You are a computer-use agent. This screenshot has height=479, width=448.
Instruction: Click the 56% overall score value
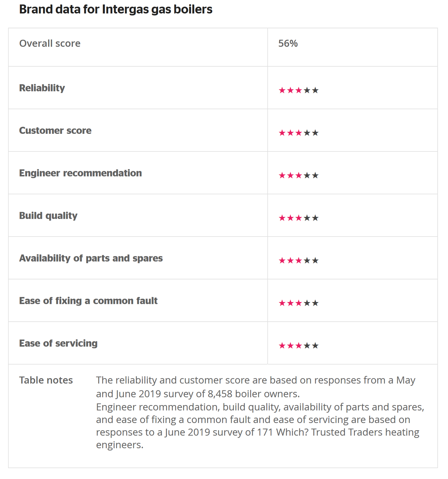click(288, 43)
